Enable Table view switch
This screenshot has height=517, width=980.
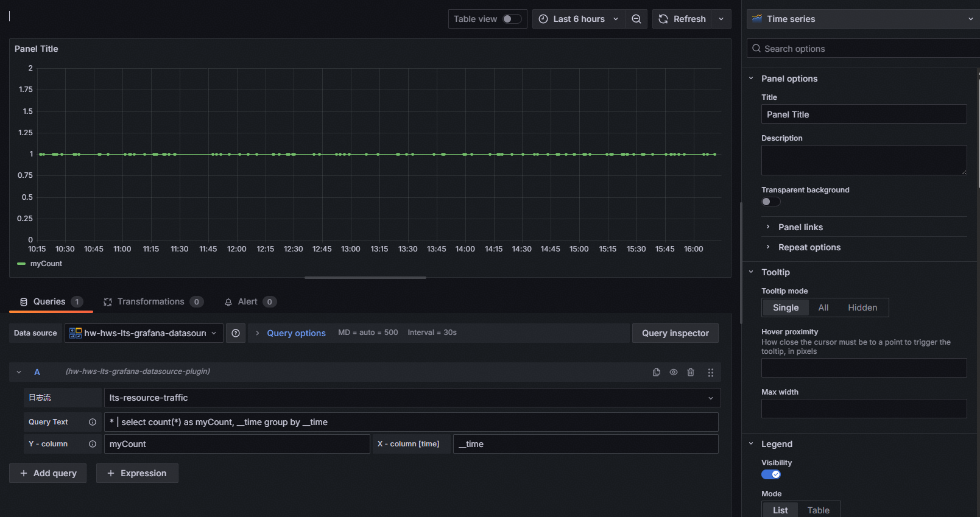[x=512, y=19]
